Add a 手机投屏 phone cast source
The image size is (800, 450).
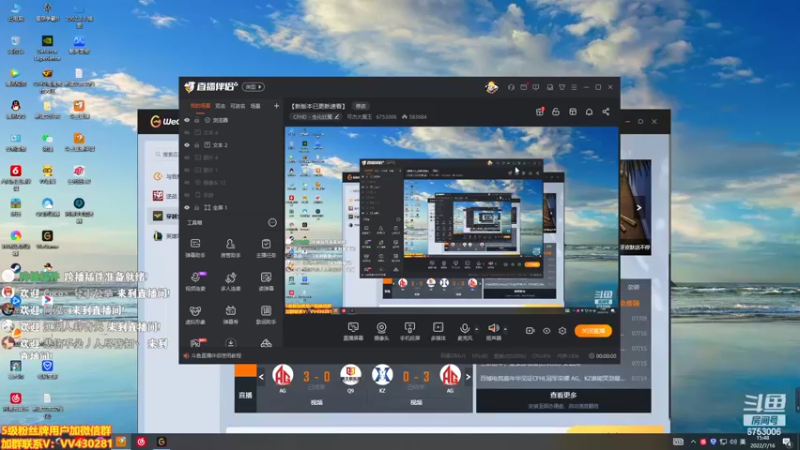410,331
